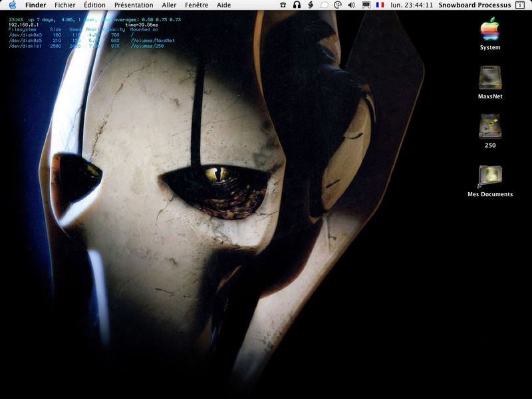The height and width of the screenshot is (399, 532).
Task: Click the Filesystem column header text
Action: [22, 29]
